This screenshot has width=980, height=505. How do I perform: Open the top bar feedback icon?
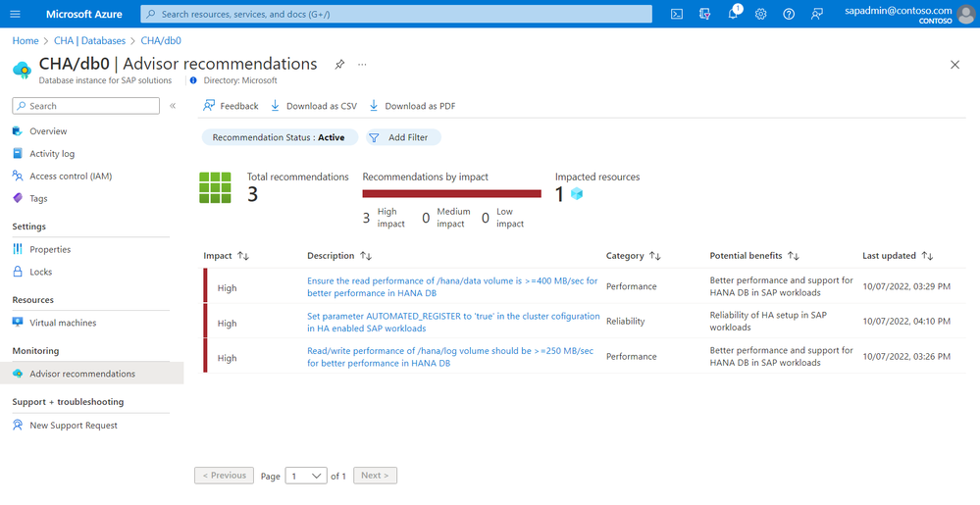click(x=817, y=14)
